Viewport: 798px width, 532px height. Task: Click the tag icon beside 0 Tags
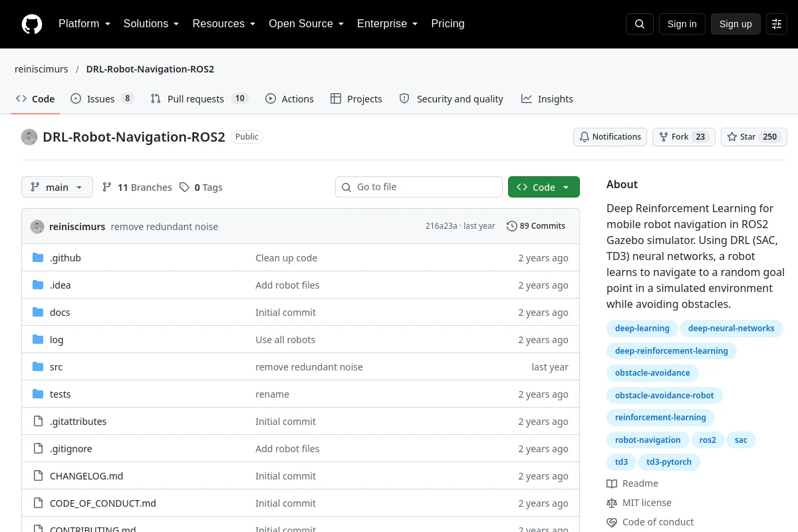tap(184, 188)
